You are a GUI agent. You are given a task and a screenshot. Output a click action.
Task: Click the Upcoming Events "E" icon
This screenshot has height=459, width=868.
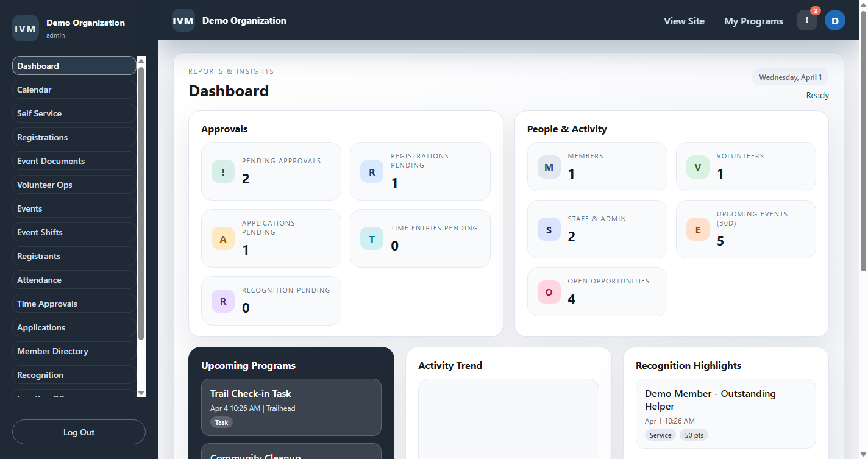(x=697, y=229)
